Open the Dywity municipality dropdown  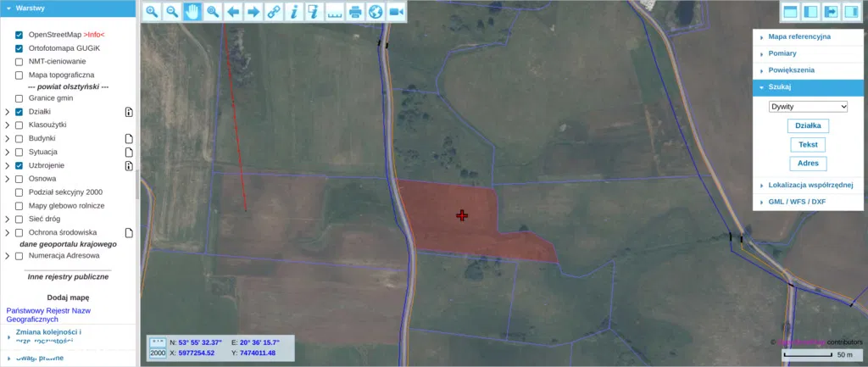click(808, 107)
